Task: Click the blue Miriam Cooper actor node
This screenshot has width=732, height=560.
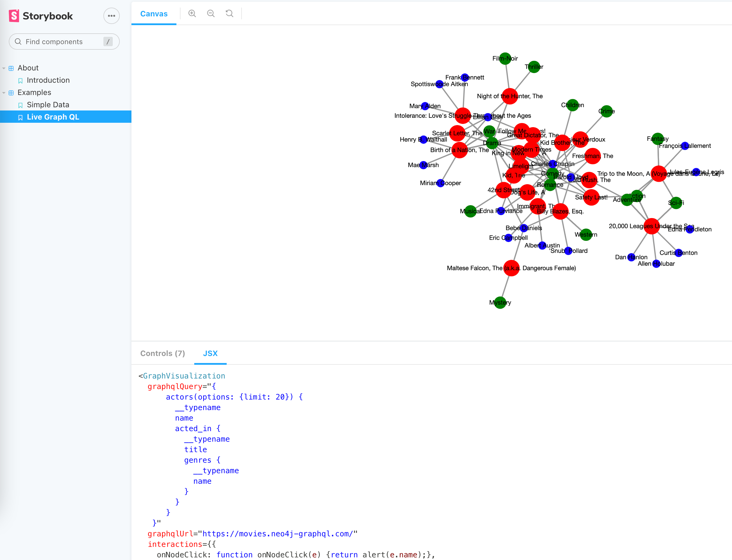Action: [x=440, y=183]
